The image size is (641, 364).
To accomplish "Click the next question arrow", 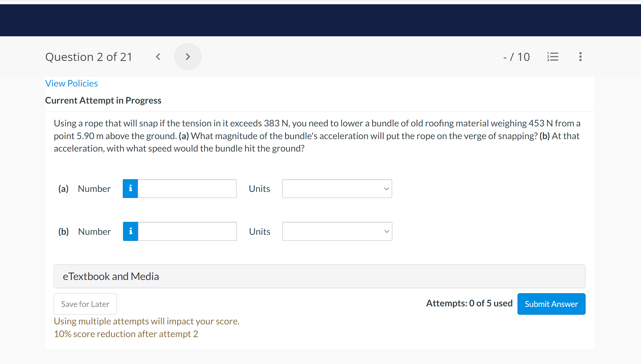I will click(x=188, y=57).
